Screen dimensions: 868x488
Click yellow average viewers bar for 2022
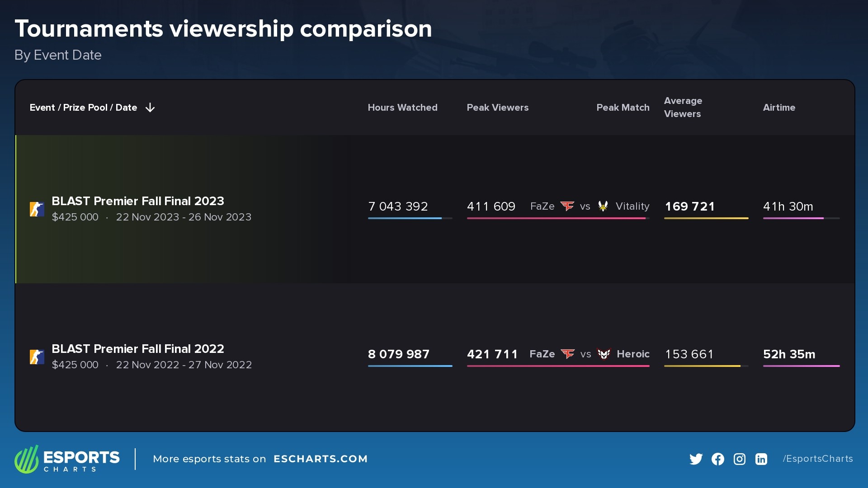point(706,366)
